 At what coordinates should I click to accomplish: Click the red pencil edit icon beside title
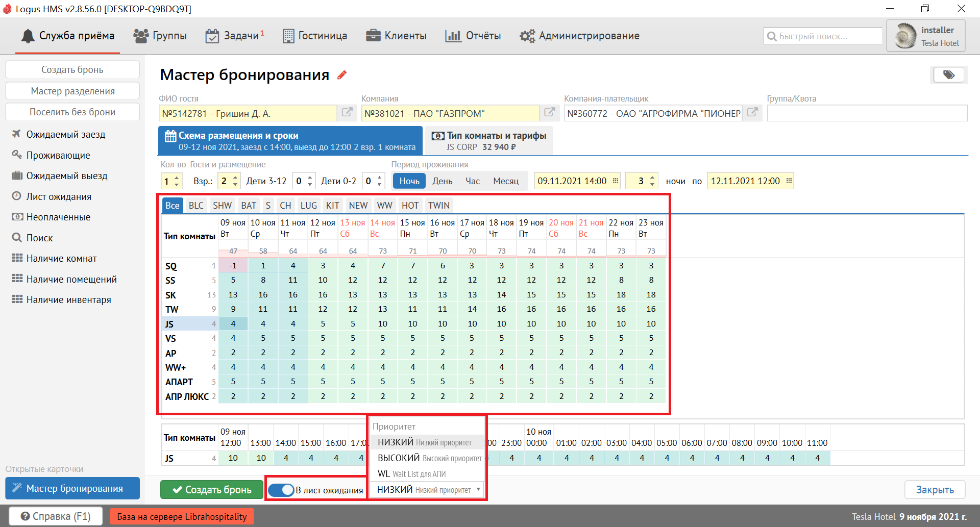click(x=342, y=75)
